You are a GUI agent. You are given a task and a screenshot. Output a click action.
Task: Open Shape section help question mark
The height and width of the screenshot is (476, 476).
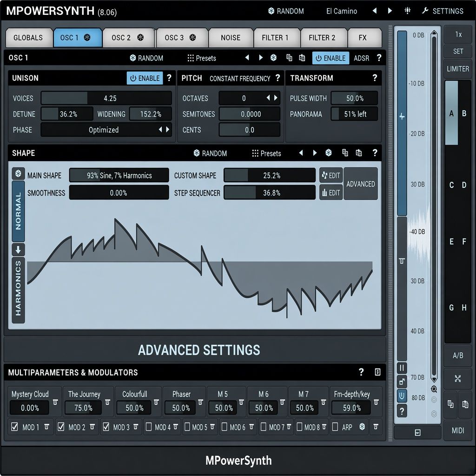pos(375,152)
